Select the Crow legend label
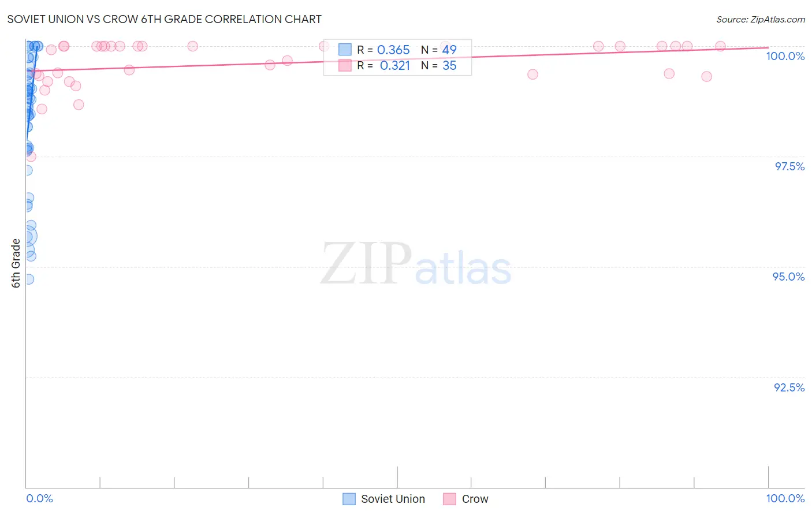The width and height of the screenshot is (812, 515). point(475,499)
